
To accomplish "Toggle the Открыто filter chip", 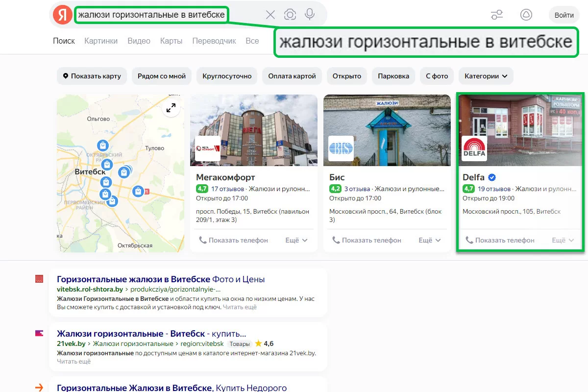I will click(347, 76).
